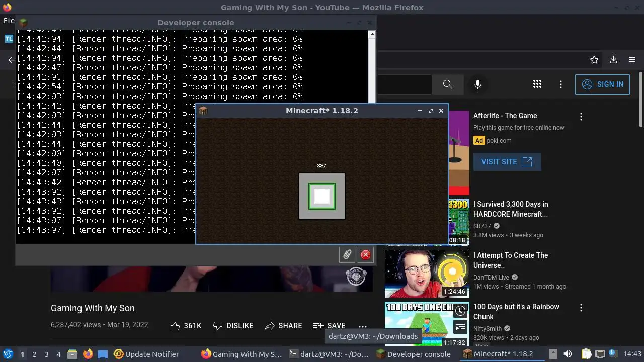Viewport: 644px width, 362px height.
Task: Click the notification info tray icon
Action: click(x=612, y=354)
